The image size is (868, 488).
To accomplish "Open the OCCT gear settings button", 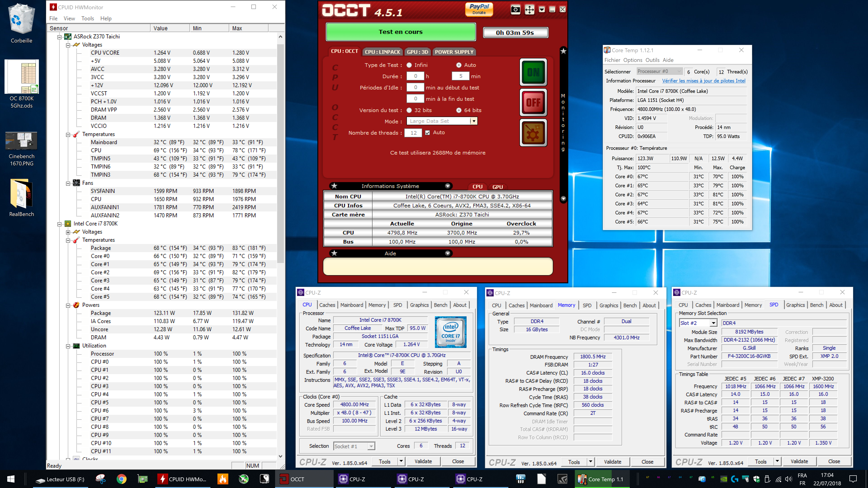I will (x=533, y=133).
